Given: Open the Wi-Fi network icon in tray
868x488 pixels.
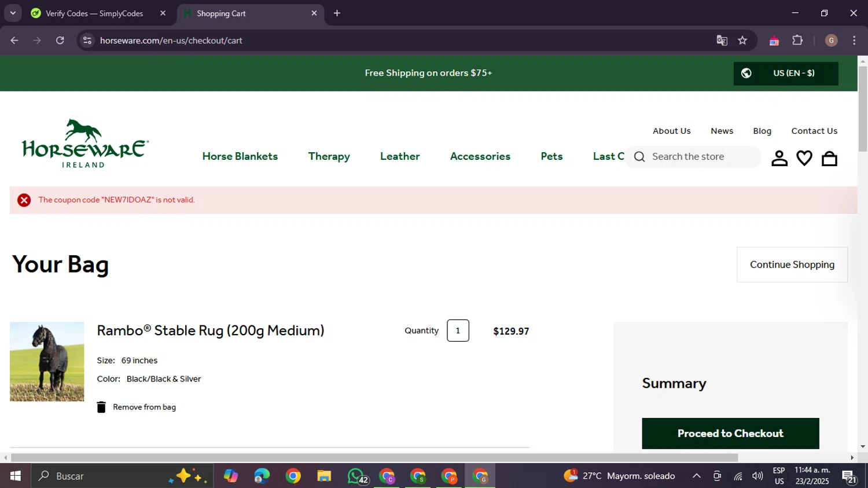Looking at the screenshot, I should [738, 476].
